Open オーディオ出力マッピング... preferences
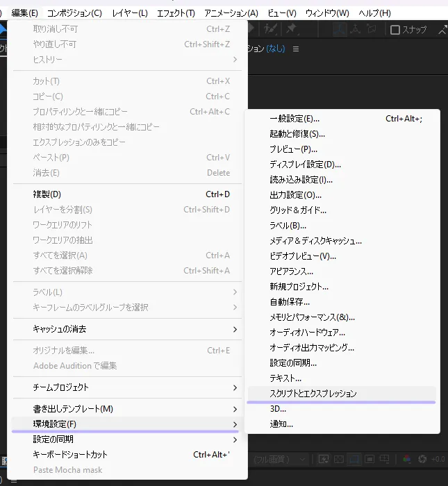 tap(342, 348)
